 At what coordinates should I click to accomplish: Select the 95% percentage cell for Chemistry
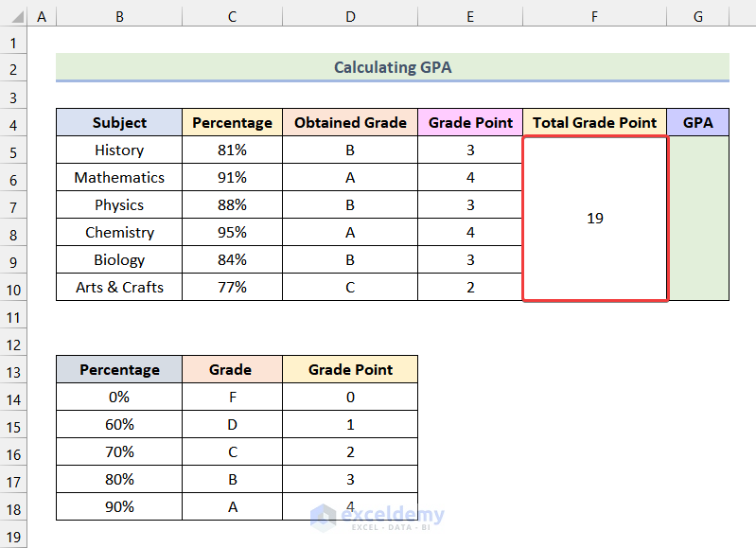click(x=232, y=233)
